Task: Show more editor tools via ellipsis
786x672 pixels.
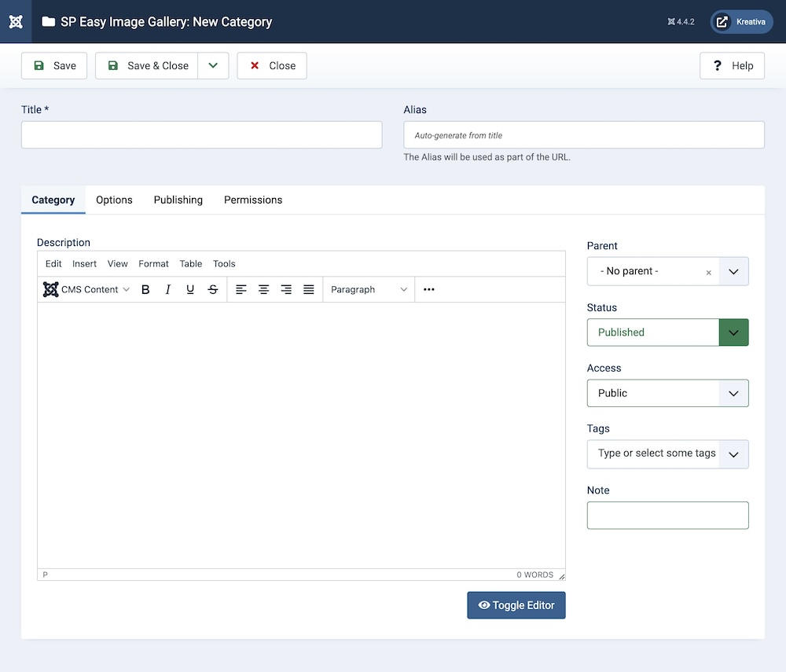Action: pyautogui.click(x=428, y=289)
